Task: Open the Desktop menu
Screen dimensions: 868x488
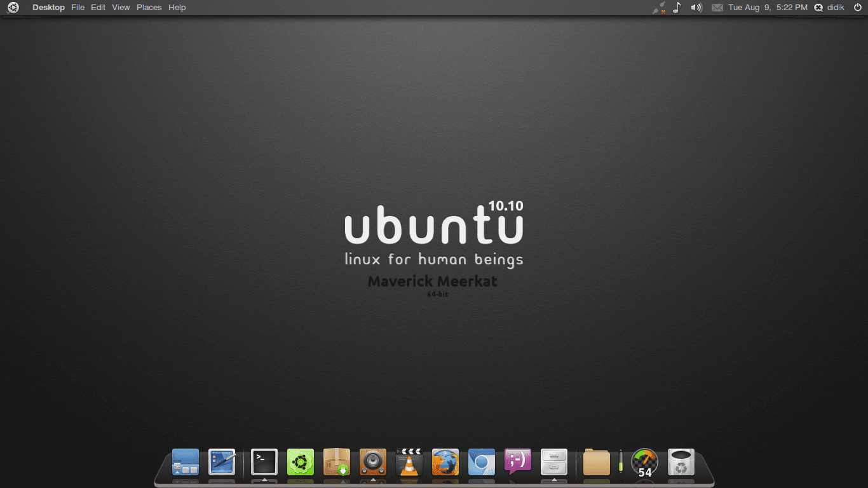Action: [48, 7]
